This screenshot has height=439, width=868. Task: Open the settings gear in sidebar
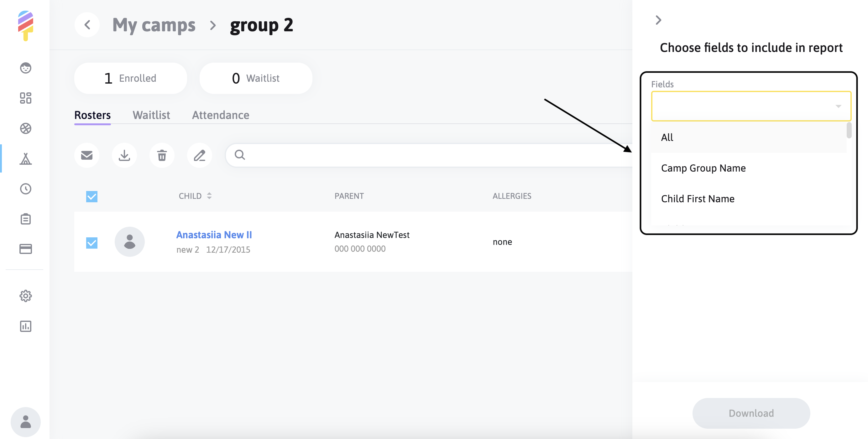(26, 296)
